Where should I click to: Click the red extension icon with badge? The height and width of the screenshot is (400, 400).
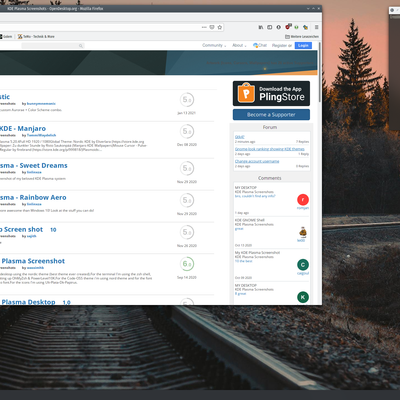coord(288,27)
